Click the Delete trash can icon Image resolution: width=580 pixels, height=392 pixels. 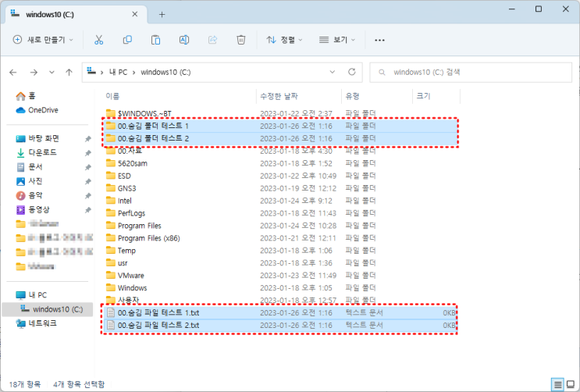pyautogui.click(x=240, y=40)
